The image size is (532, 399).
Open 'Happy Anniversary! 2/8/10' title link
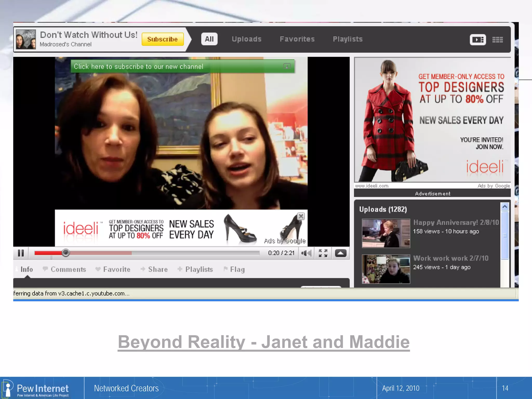[456, 222]
